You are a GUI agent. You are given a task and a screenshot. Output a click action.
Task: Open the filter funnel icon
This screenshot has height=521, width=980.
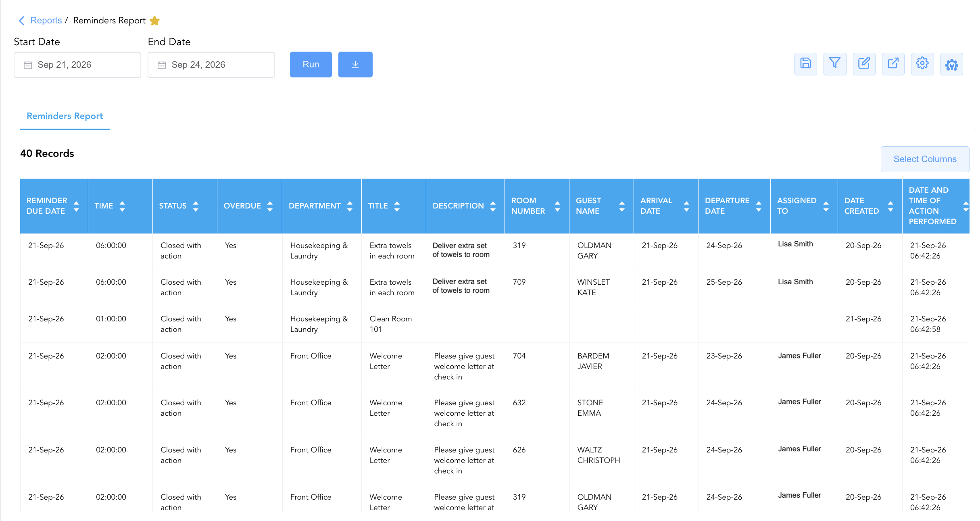[834, 64]
